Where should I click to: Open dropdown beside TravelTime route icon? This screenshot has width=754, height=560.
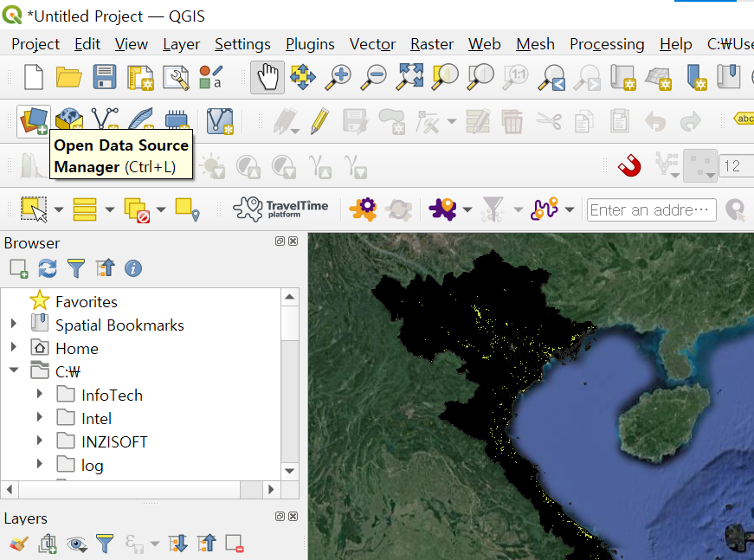click(570, 209)
